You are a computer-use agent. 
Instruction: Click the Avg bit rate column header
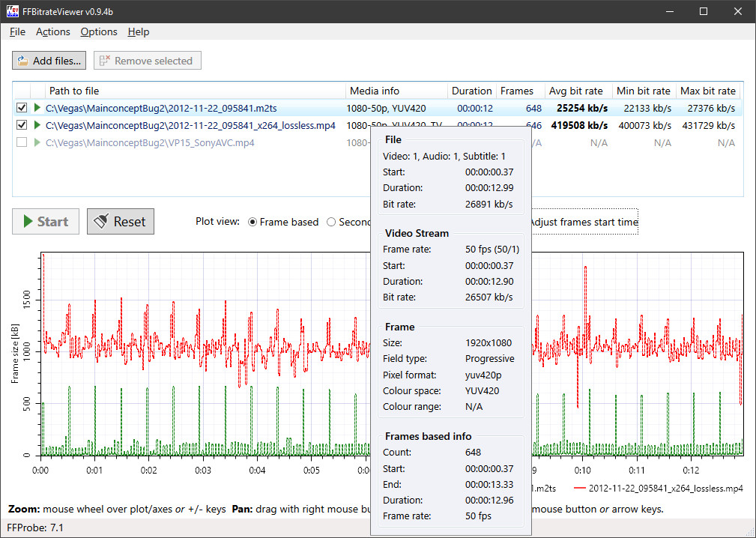pyautogui.click(x=575, y=91)
